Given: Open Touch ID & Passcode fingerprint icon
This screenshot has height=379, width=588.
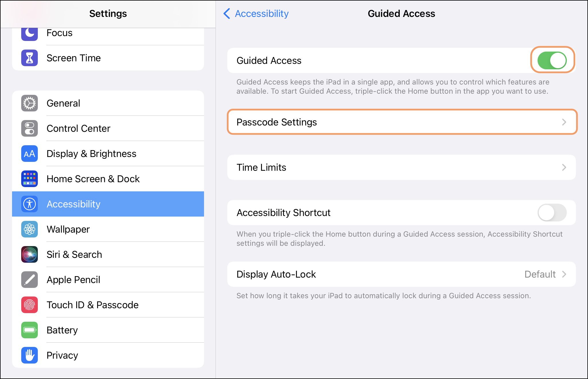Looking at the screenshot, I should (x=30, y=305).
